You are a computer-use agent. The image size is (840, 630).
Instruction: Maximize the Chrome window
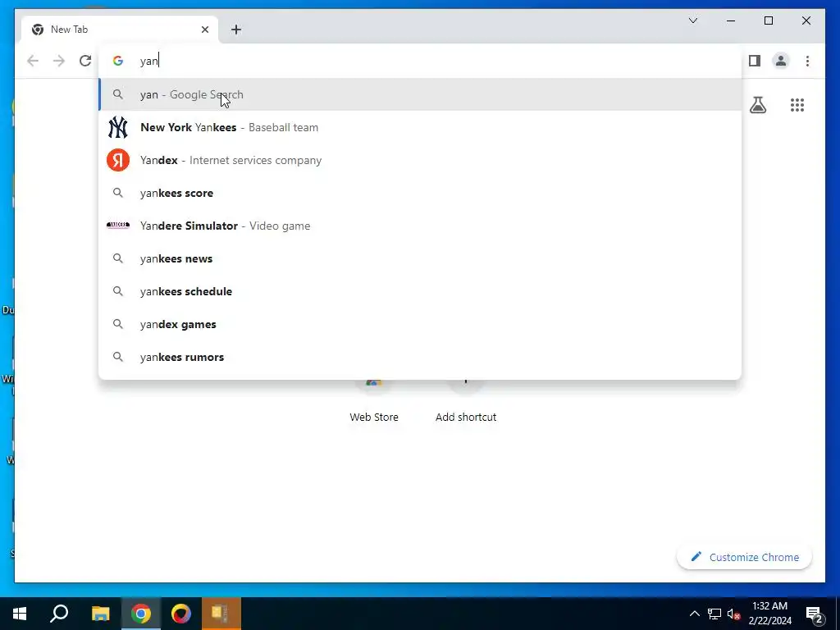(768, 21)
